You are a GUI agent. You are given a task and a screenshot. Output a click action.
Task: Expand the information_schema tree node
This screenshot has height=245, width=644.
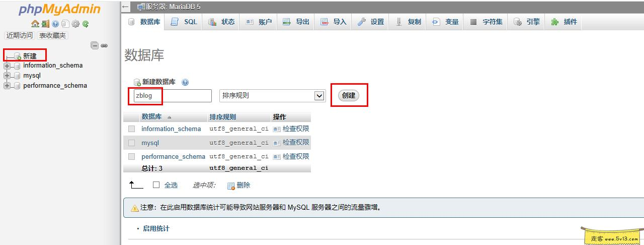[7, 66]
